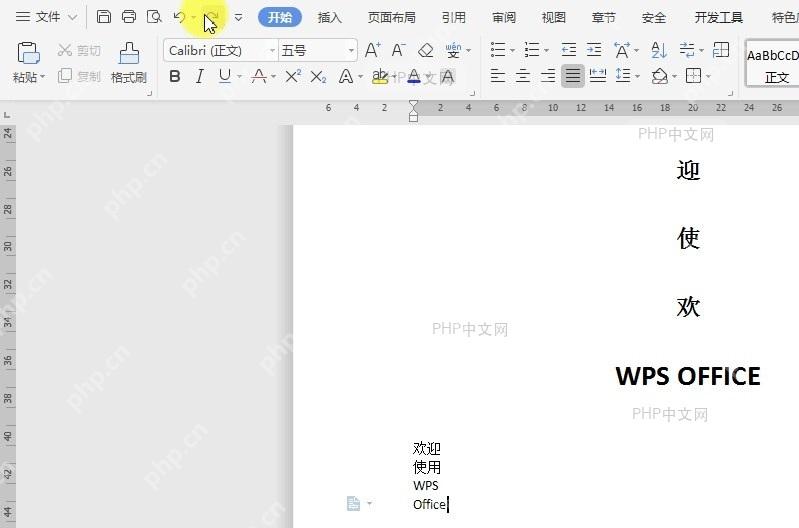Open the borders dropdown arrow
This screenshot has width=799, height=528.
(x=708, y=77)
